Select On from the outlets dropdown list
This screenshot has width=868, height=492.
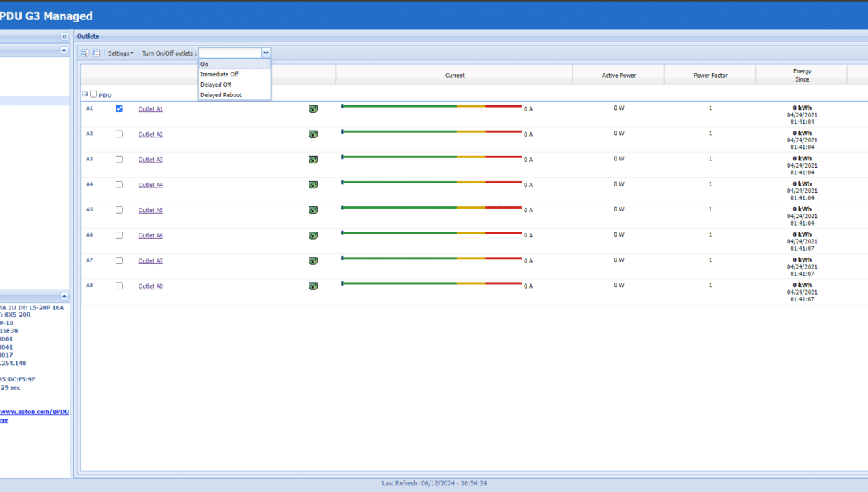click(x=234, y=65)
